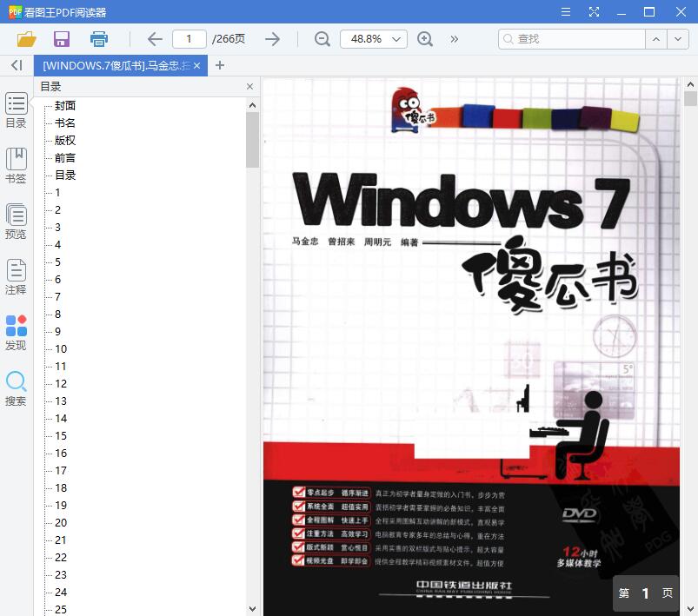This screenshot has height=616, width=698.
Task: Jump to the 书名 outline entry
Action: 65,123
